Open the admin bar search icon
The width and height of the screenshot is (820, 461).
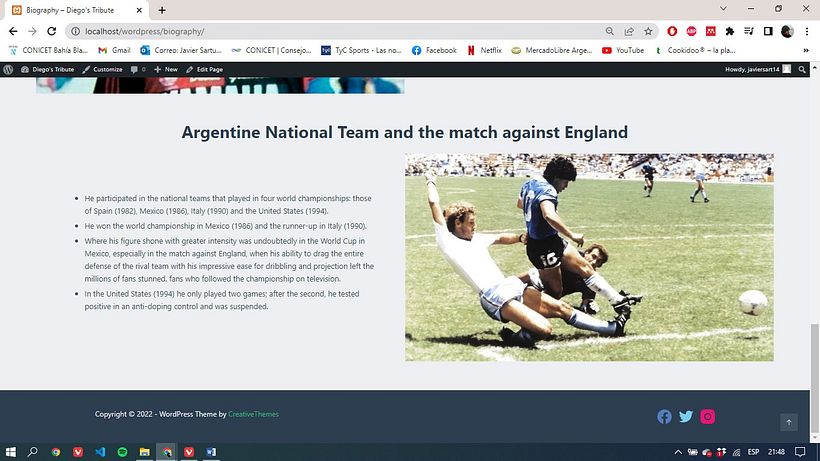click(x=803, y=70)
